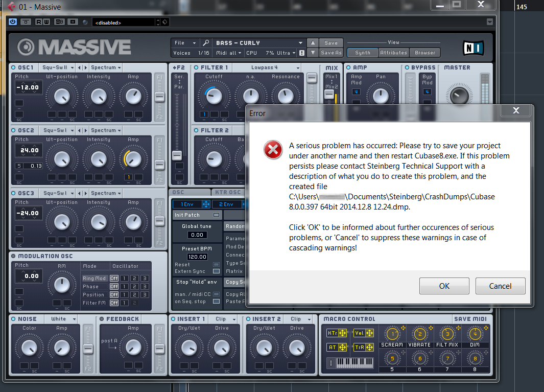
Task: Click the Ser./Par. filter routing fader
Action: (177, 155)
